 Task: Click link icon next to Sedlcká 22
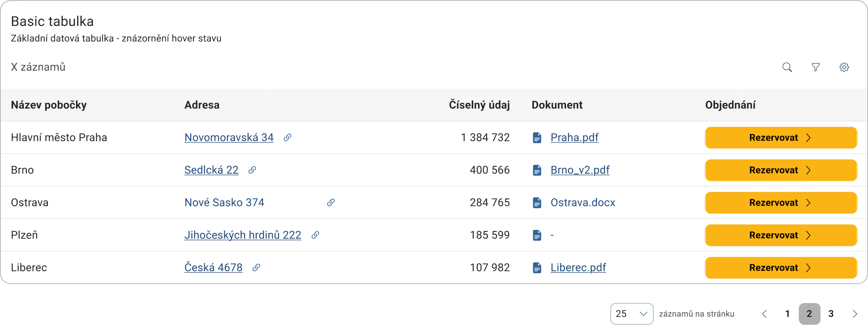[252, 170]
